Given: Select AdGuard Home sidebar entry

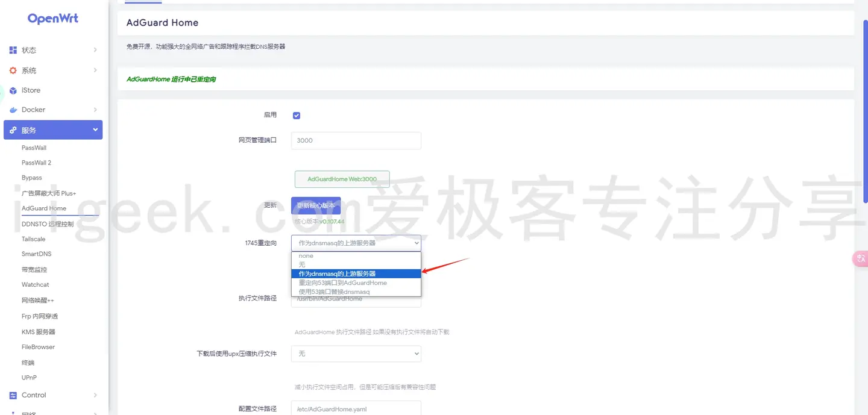Looking at the screenshot, I should coord(40,208).
